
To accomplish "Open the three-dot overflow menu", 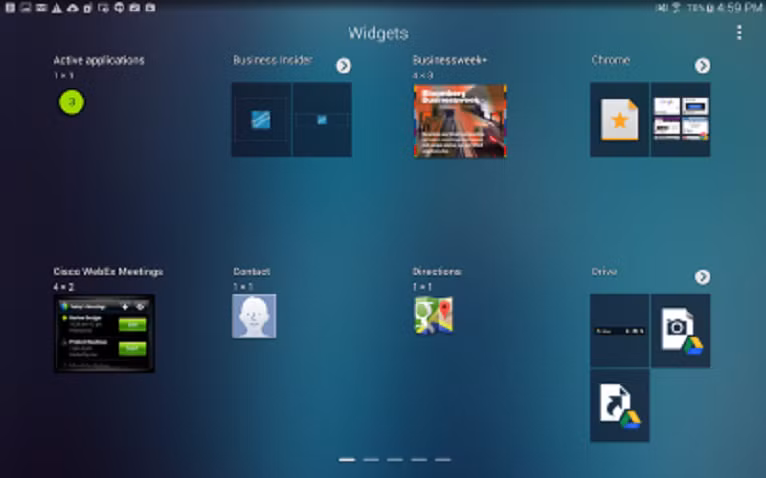I will pos(739,33).
